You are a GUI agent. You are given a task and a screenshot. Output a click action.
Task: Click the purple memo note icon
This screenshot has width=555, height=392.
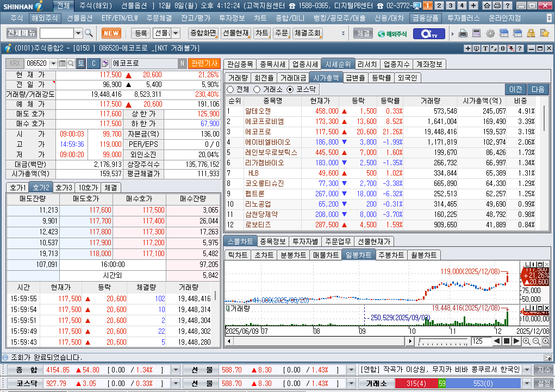click(x=105, y=64)
